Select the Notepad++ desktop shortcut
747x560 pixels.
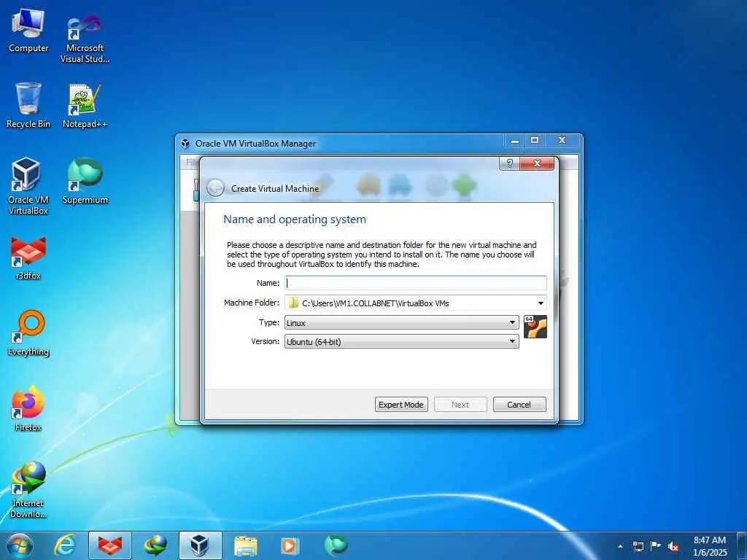pyautogui.click(x=85, y=106)
